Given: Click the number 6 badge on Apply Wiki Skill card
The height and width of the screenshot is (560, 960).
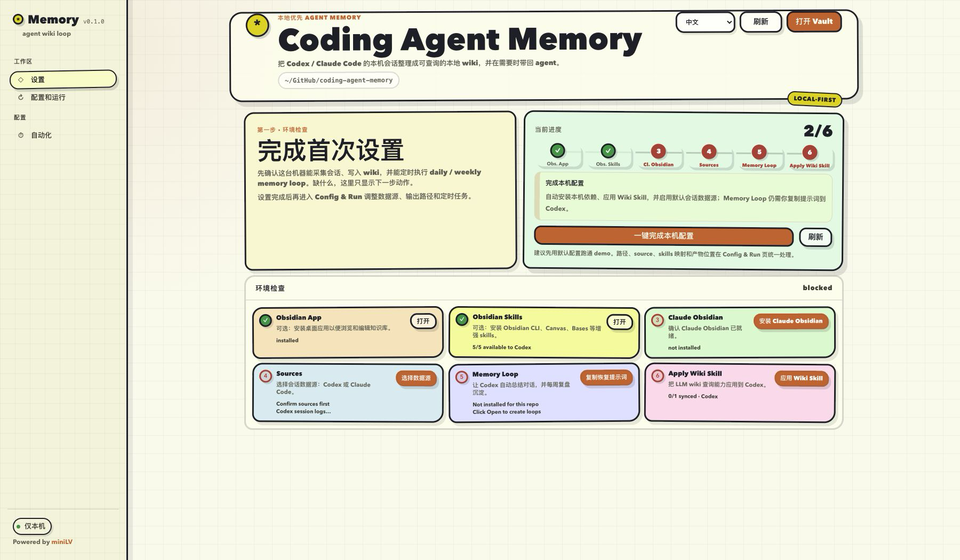Looking at the screenshot, I should [658, 376].
